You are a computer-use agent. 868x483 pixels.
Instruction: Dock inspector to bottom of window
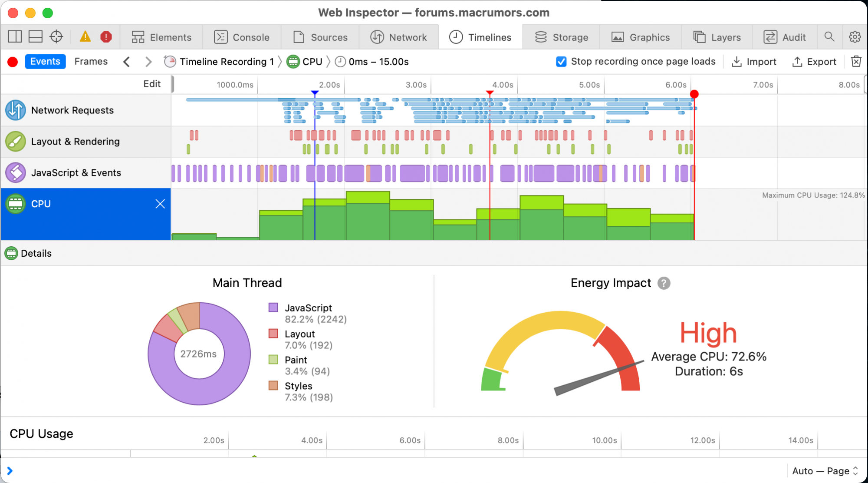pos(36,37)
